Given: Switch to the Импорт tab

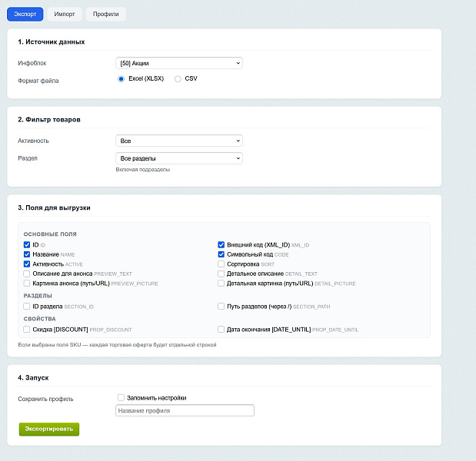Looking at the screenshot, I should pos(65,15).
